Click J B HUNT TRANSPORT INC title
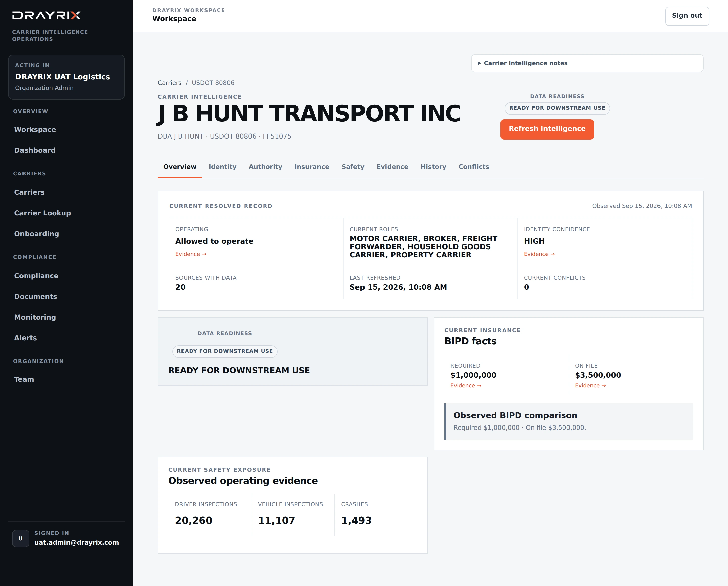 [309, 114]
